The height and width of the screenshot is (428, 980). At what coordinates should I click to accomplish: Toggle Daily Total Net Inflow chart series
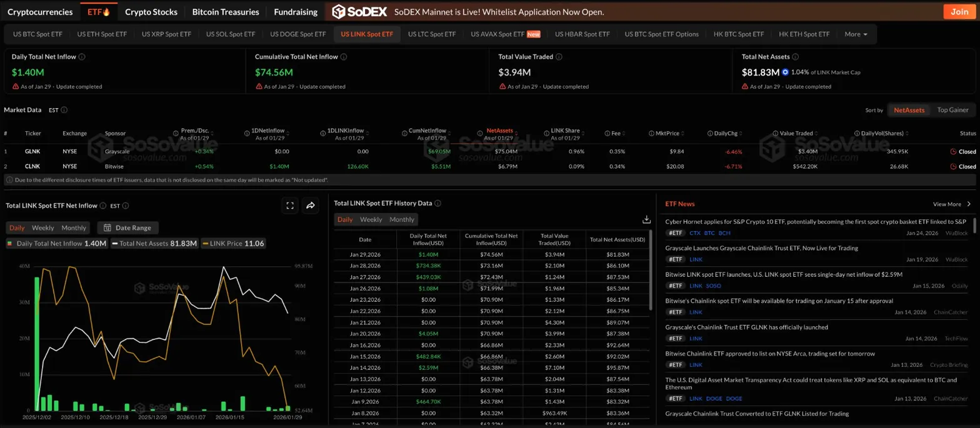(56, 243)
